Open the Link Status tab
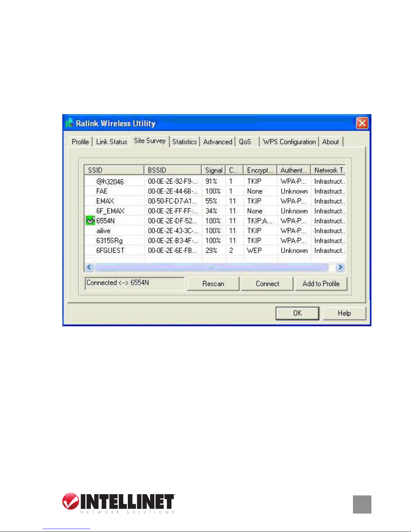This screenshot has height=532, width=411. click(x=111, y=142)
